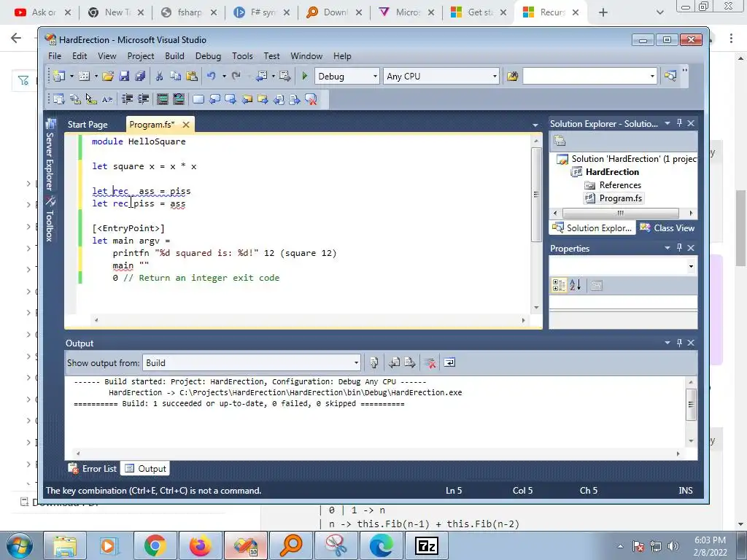Screen dimensions: 747x560
Task: Select Program.fs in Solution Explorer
Action: click(x=620, y=198)
